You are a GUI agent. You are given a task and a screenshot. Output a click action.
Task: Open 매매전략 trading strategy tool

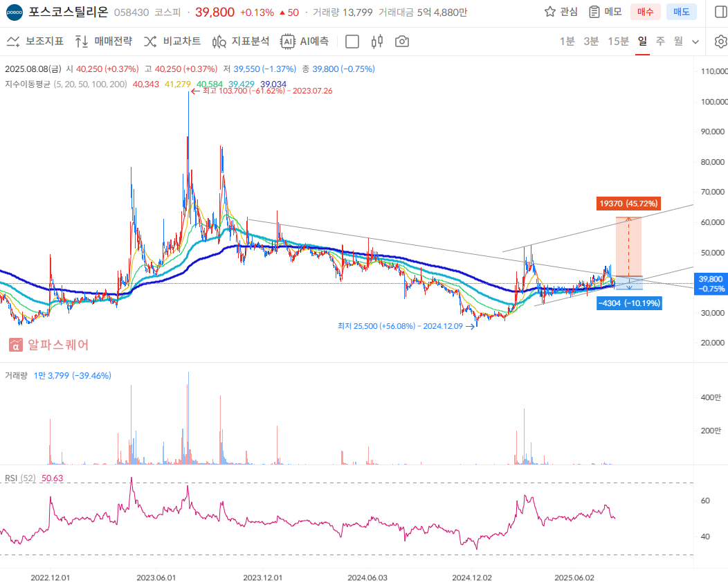pos(104,42)
